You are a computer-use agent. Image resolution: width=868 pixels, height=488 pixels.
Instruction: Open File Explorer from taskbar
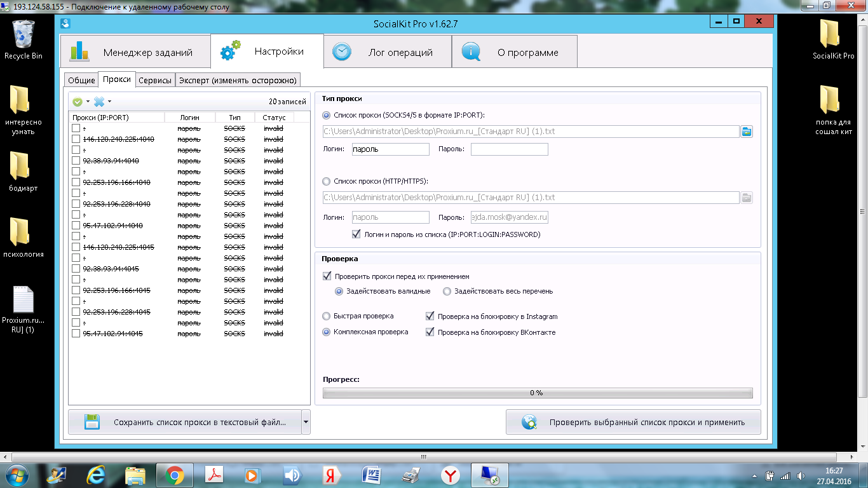pos(135,475)
